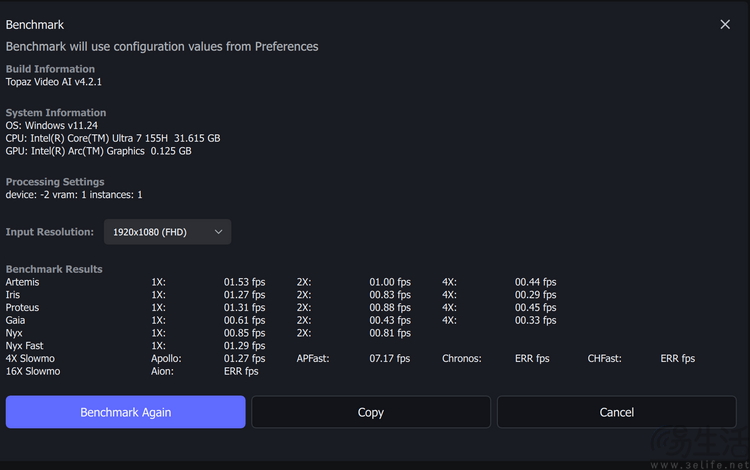Click the CHFast ERR fps result
The width and height of the screenshot is (750, 470).
coord(677,359)
